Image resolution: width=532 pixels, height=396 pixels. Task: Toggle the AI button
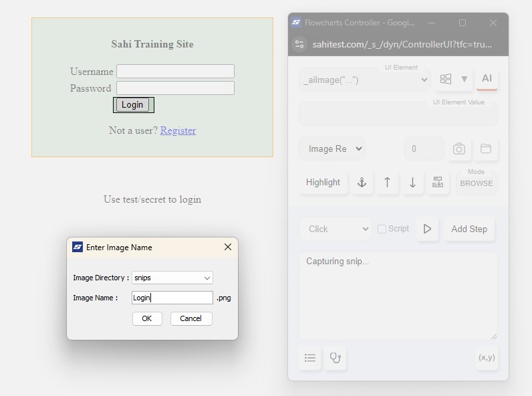point(487,79)
